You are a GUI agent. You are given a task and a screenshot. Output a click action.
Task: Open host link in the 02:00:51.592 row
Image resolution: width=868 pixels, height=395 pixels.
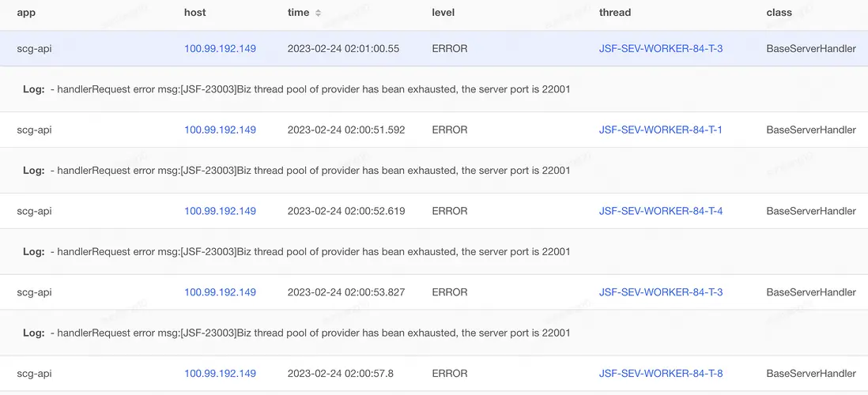220,130
